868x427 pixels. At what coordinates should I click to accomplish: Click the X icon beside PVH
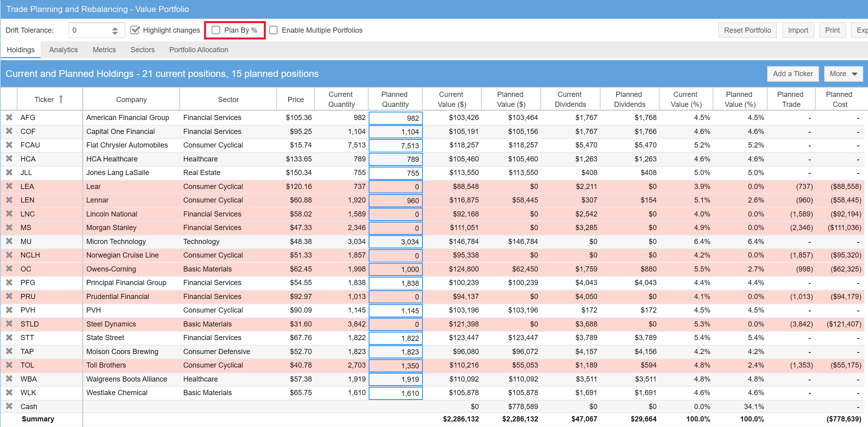click(9, 310)
